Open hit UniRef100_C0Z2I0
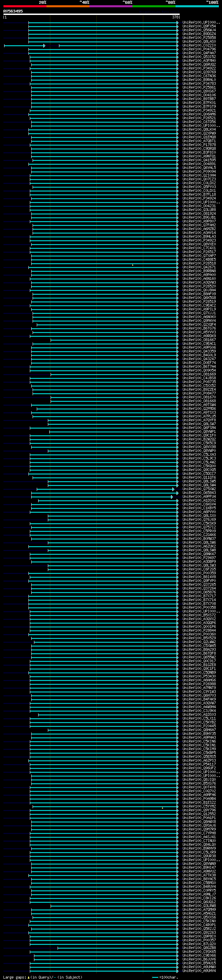 click(199, 45)
